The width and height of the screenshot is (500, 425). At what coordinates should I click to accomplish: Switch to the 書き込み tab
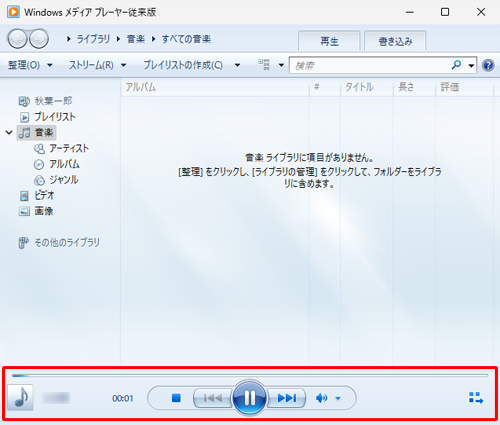click(395, 41)
